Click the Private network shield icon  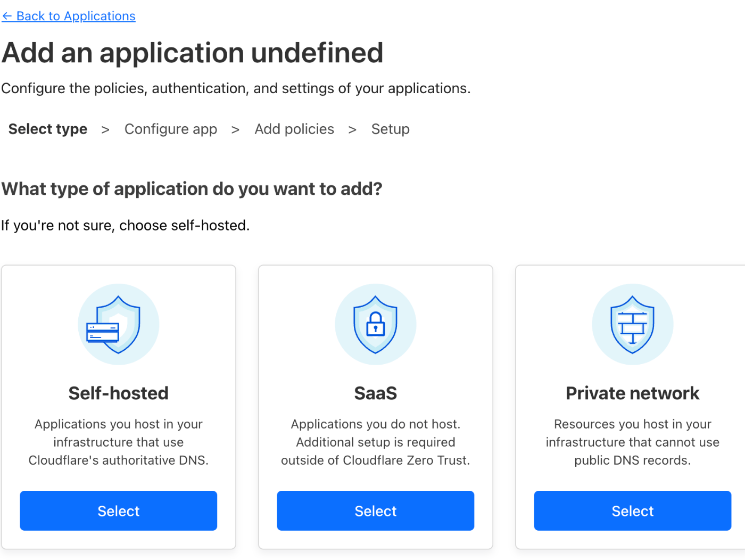pos(632,324)
